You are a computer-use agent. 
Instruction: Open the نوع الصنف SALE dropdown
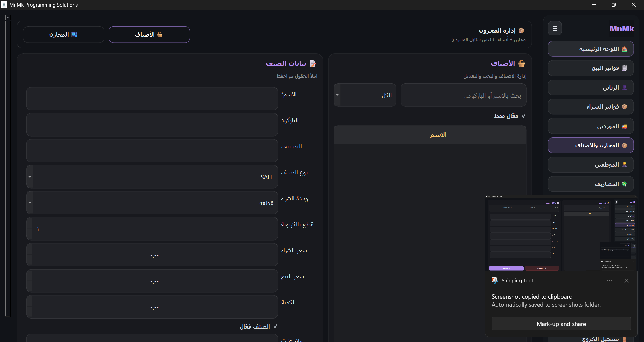tap(152, 177)
